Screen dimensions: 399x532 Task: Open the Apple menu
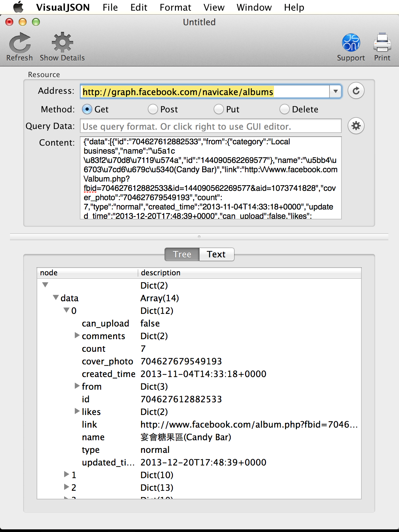pyautogui.click(x=18, y=7)
